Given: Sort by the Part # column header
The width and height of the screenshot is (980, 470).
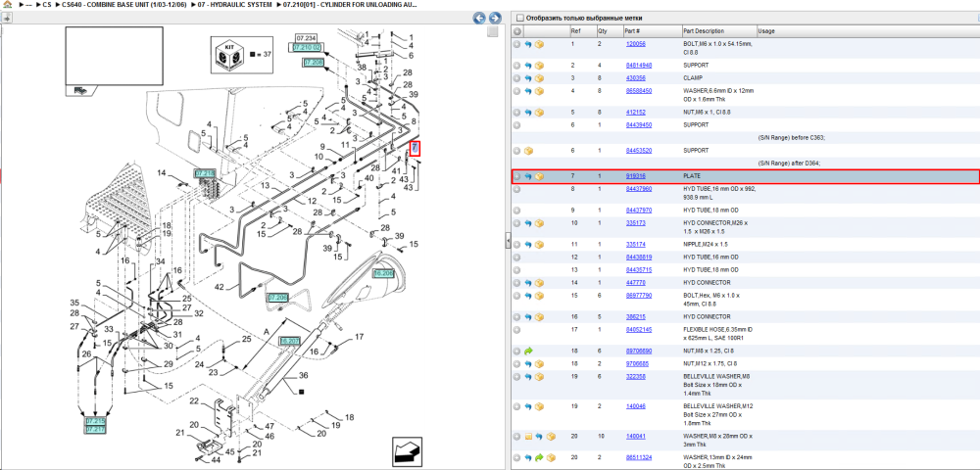Looking at the screenshot, I should 632,31.
